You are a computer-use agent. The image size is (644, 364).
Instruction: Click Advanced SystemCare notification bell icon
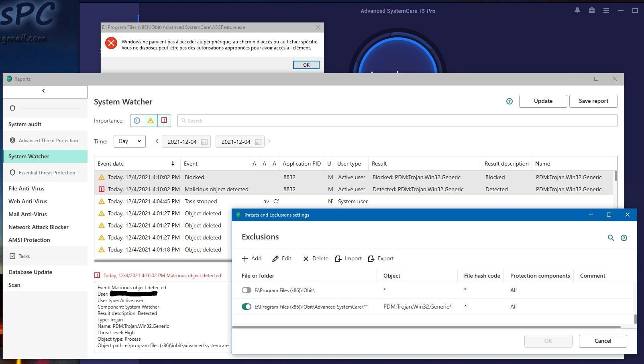[x=577, y=11]
